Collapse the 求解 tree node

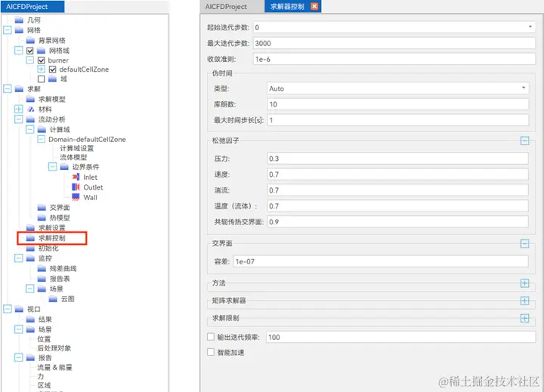click(x=8, y=89)
